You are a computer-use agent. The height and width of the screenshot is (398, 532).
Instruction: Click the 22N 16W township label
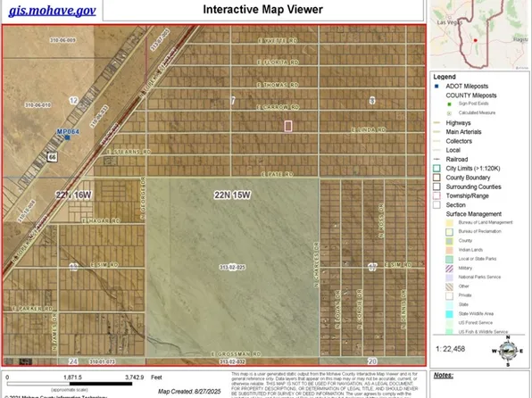(x=73, y=195)
